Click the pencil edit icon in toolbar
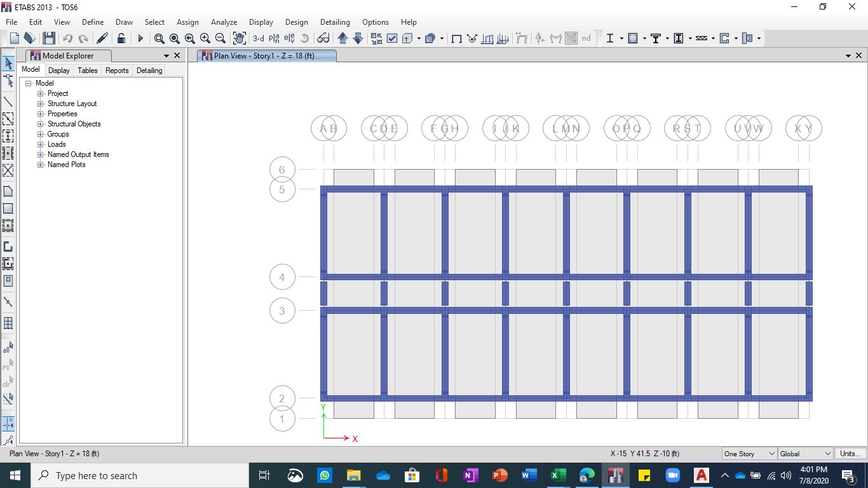 (x=102, y=38)
